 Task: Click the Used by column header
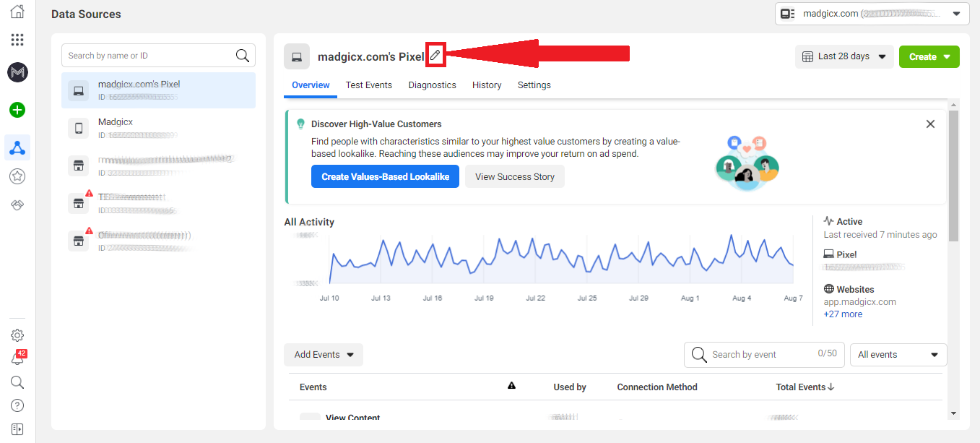pos(570,387)
